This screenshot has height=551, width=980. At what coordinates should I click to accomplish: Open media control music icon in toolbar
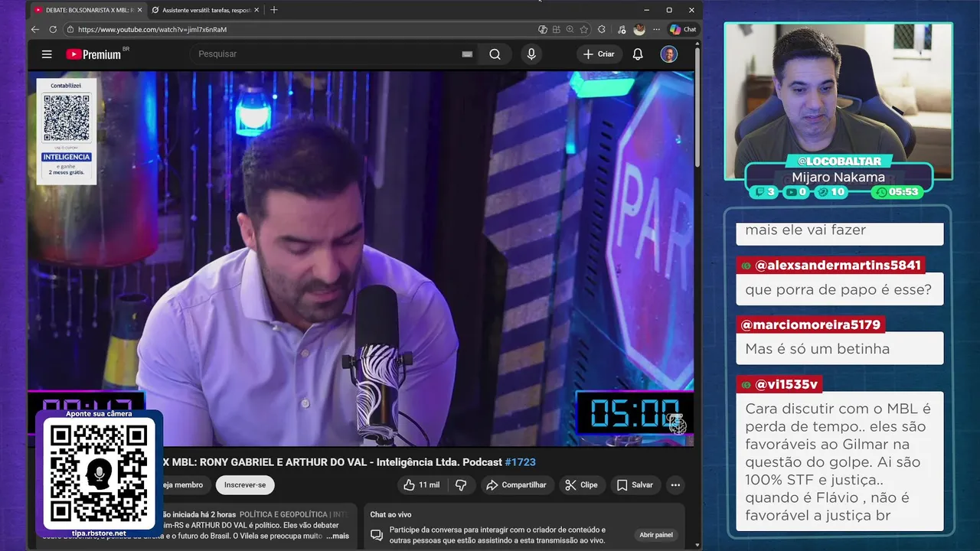click(621, 29)
